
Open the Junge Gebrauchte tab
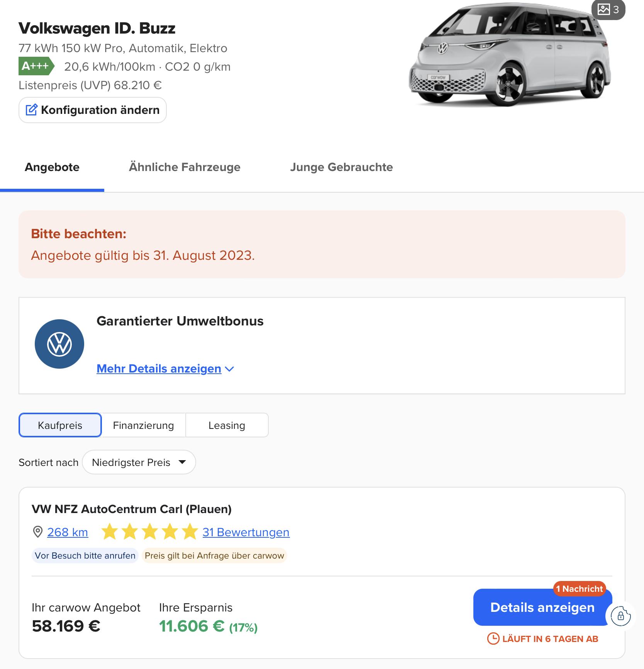click(341, 167)
